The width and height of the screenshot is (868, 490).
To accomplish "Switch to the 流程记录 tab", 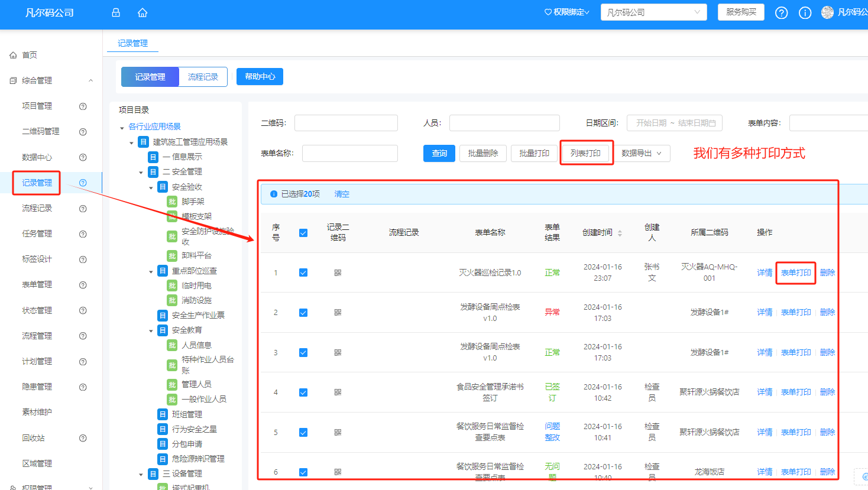I will [x=203, y=76].
